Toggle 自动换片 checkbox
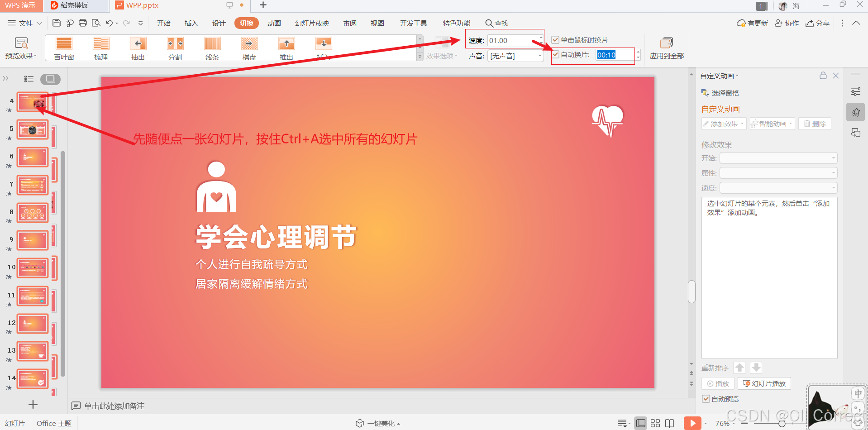 point(555,54)
